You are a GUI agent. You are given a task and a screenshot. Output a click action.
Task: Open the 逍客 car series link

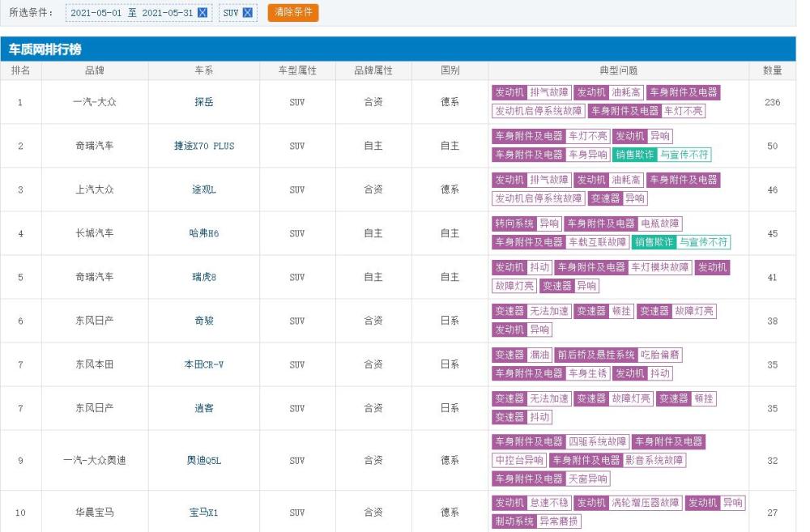[x=204, y=408]
